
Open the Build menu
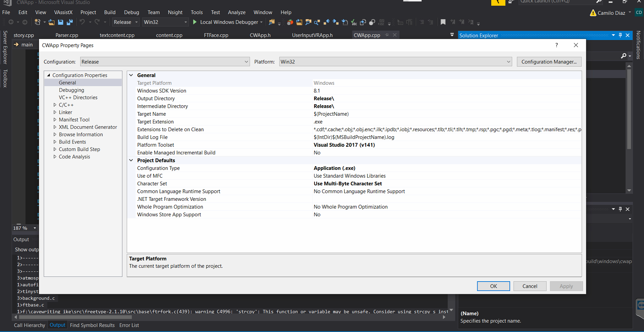coord(110,12)
